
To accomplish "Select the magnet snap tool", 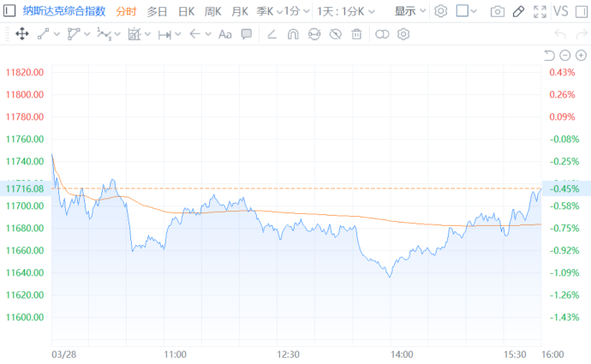I will coord(293,34).
